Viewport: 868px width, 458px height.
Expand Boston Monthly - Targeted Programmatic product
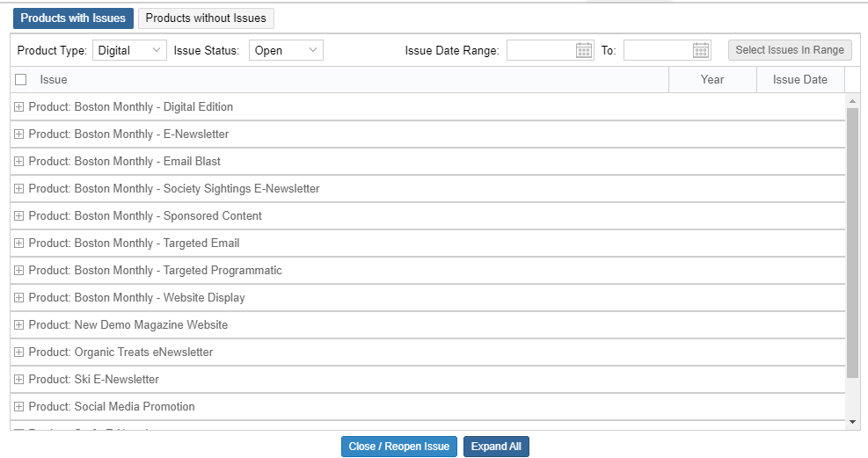pyautogui.click(x=18, y=270)
